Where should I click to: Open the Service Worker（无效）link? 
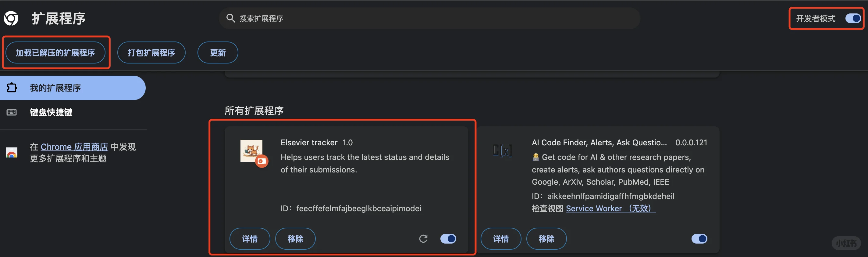(610, 208)
